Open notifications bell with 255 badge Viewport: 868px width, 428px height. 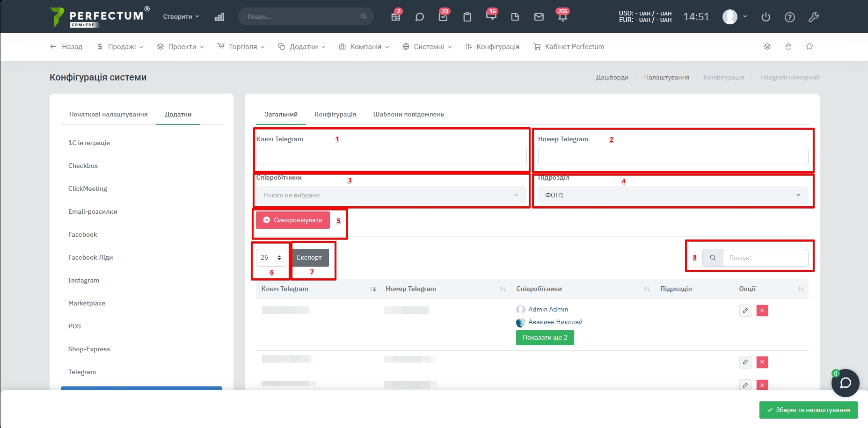pyautogui.click(x=562, y=17)
